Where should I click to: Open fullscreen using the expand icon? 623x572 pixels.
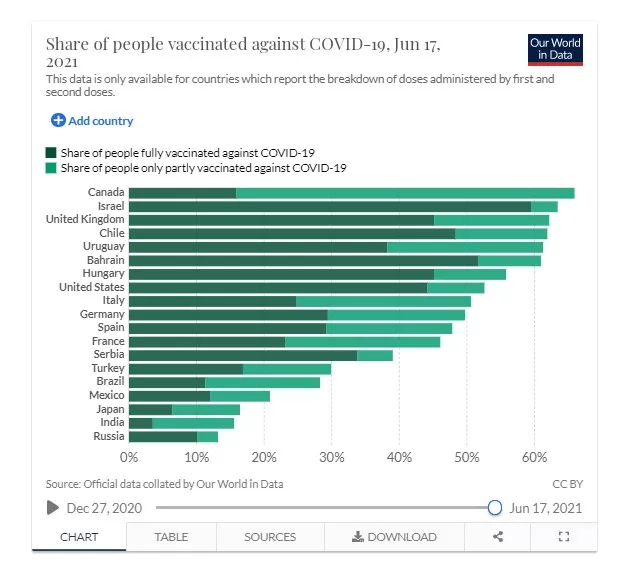564,537
